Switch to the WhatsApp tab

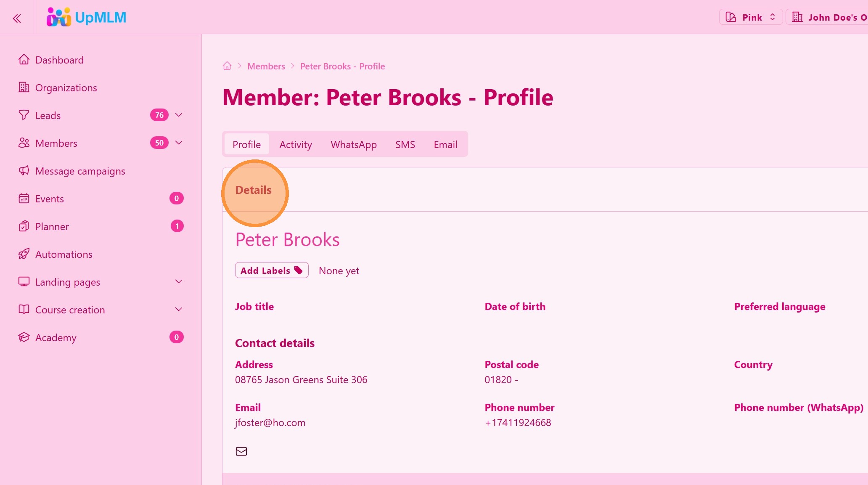tap(354, 145)
